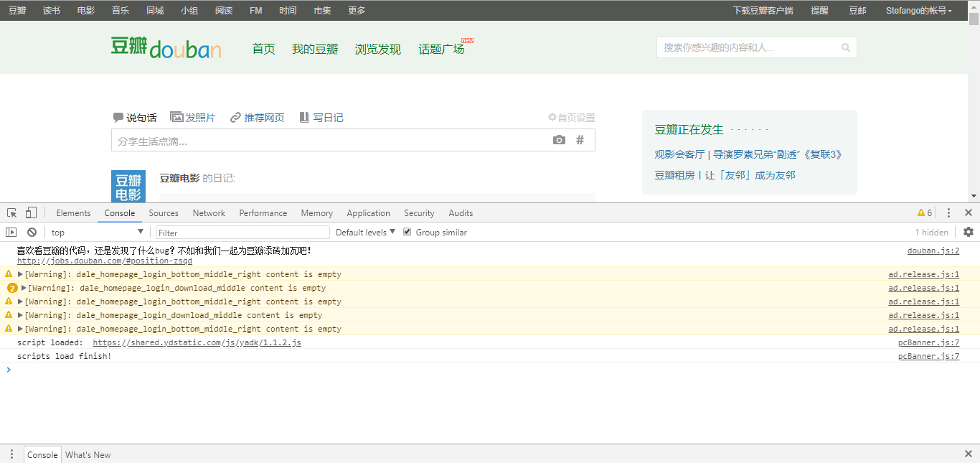The image size is (980, 463).
Task: Click 读书 in the top bar
Action: coord(52,11)
